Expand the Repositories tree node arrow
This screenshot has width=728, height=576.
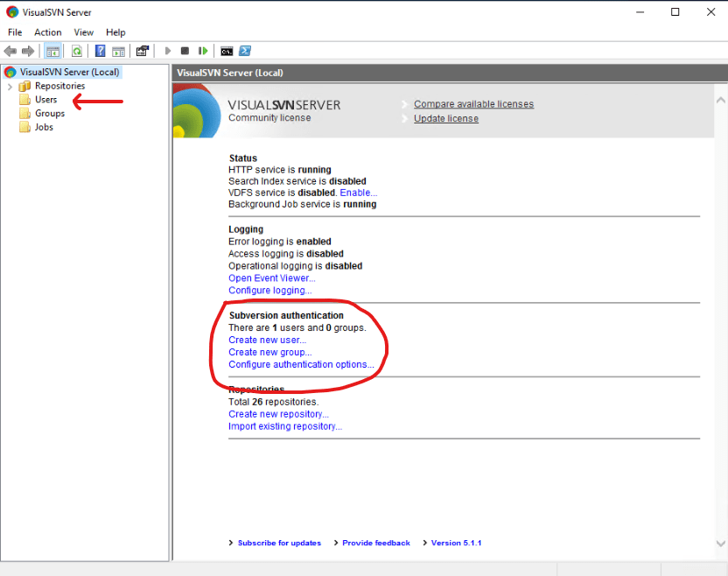point(10,87)
